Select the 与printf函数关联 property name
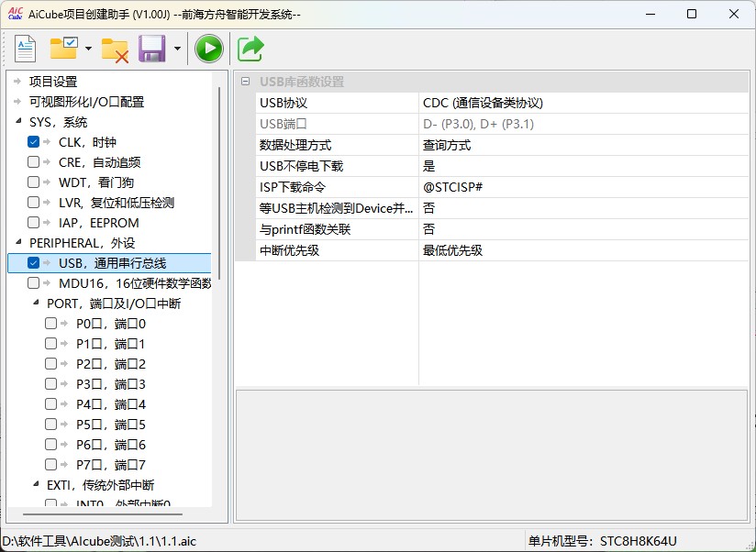Screen dimensions: 756x552 point(305,229)
